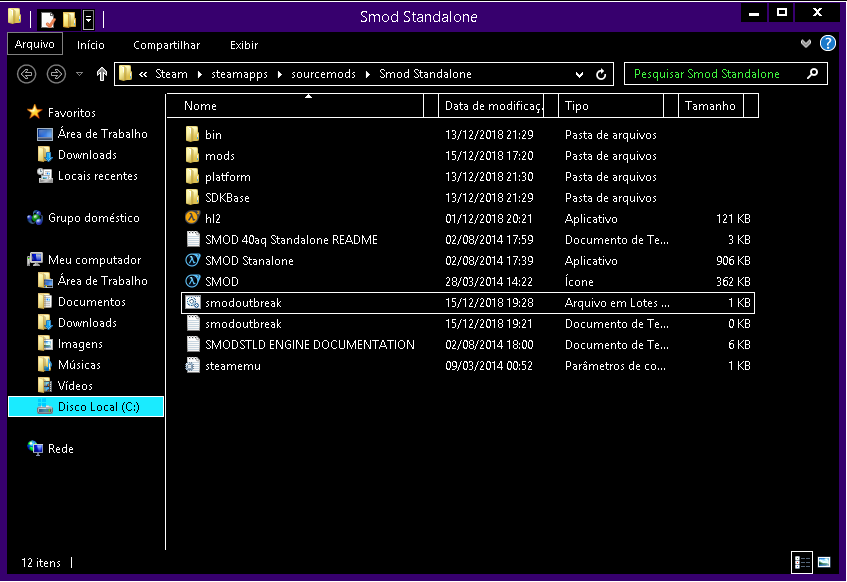Go forward with the Forward arrow
Image resolution: width=847 pixels, height=582 pixels.
(x=56, y=73)
